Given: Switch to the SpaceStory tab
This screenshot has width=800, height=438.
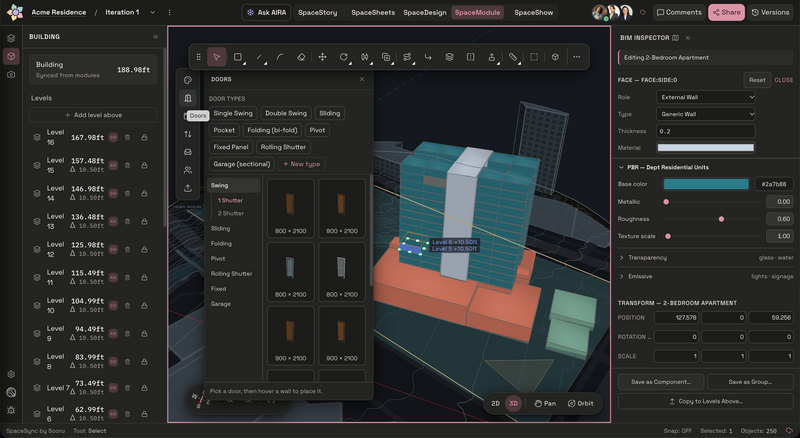Looking at the screenshot, I should (317, 12).
